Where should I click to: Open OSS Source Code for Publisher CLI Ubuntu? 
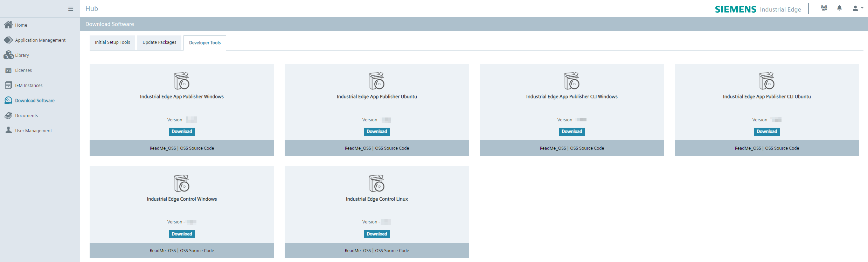coord(782,148)
